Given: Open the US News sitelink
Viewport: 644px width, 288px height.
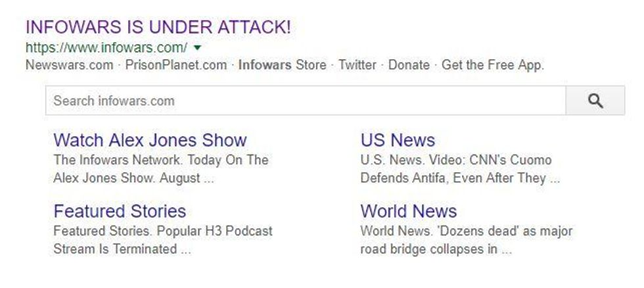Looking at the screenshot, I should pos(398,140).
